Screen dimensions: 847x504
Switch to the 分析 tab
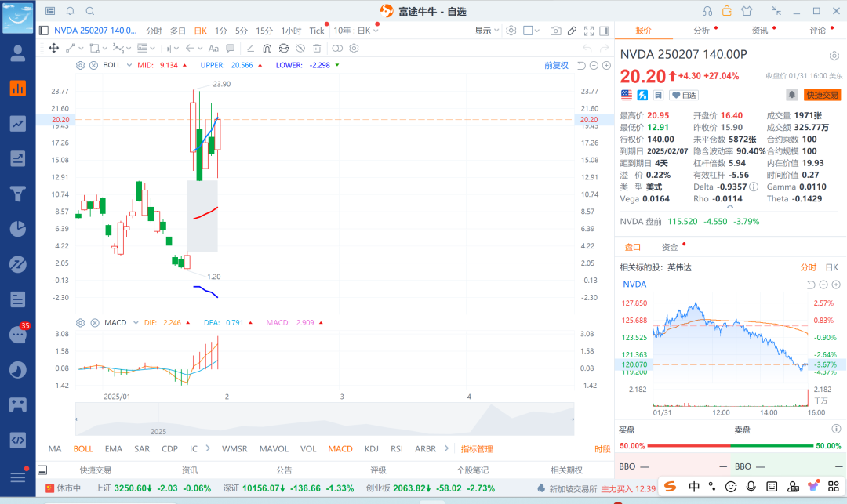[x=702, y=31]
